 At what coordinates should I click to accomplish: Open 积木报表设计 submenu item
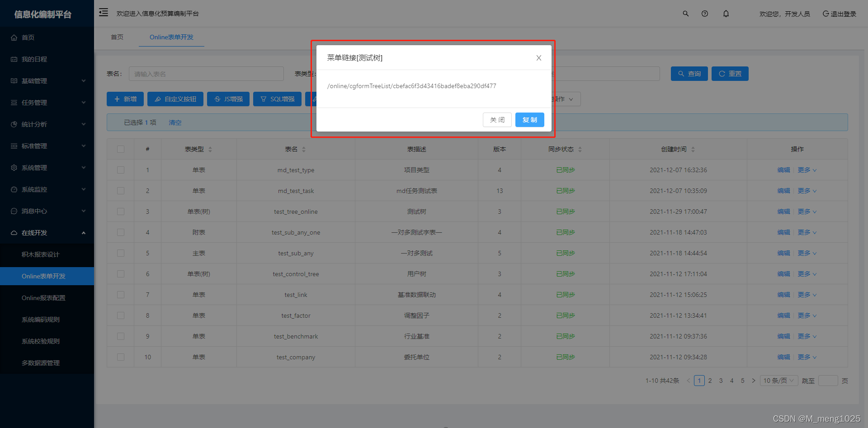[47, 254]
